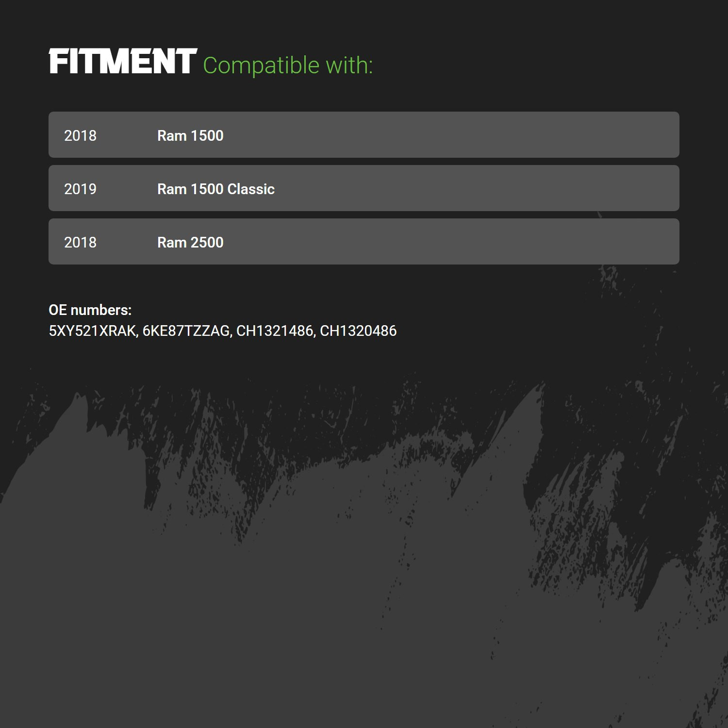Click the 'Ram 2500' model name

click(190, 242)
